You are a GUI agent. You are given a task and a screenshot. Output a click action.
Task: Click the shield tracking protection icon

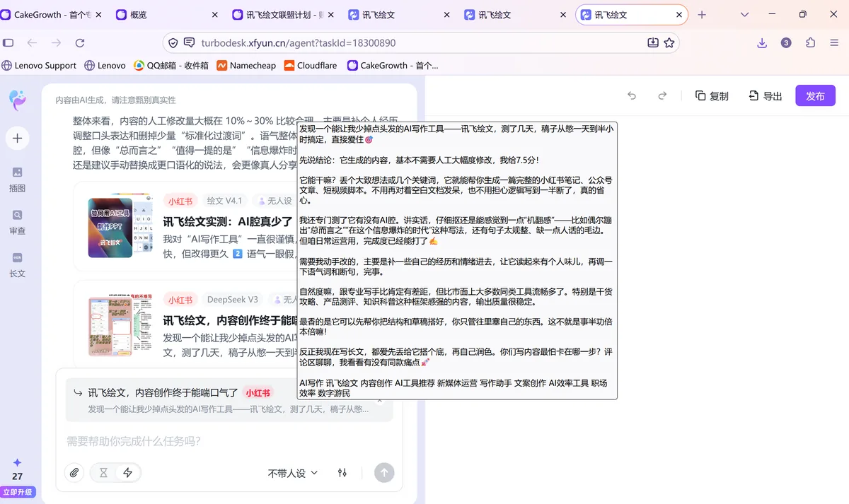click(x=173, y=43)
